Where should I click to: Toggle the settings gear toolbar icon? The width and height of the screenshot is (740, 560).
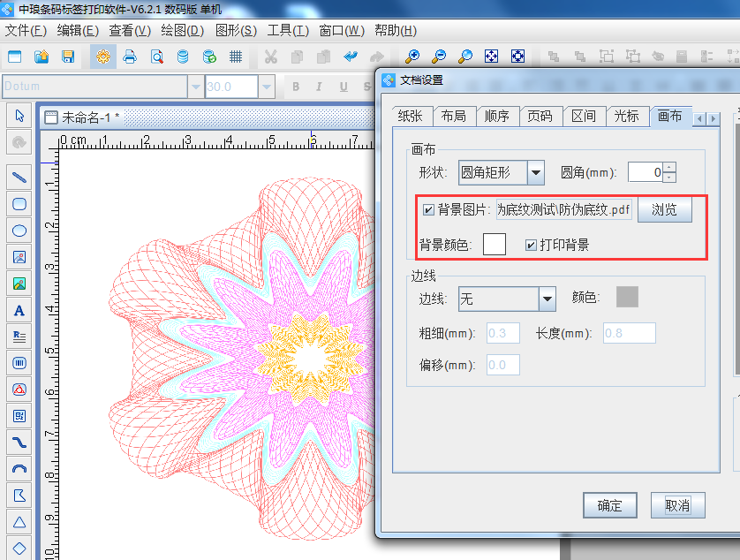click(103, 56)
